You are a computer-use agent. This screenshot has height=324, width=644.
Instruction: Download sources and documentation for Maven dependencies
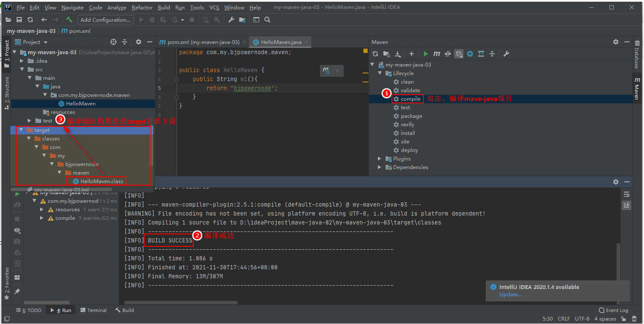tap(398, 54)
